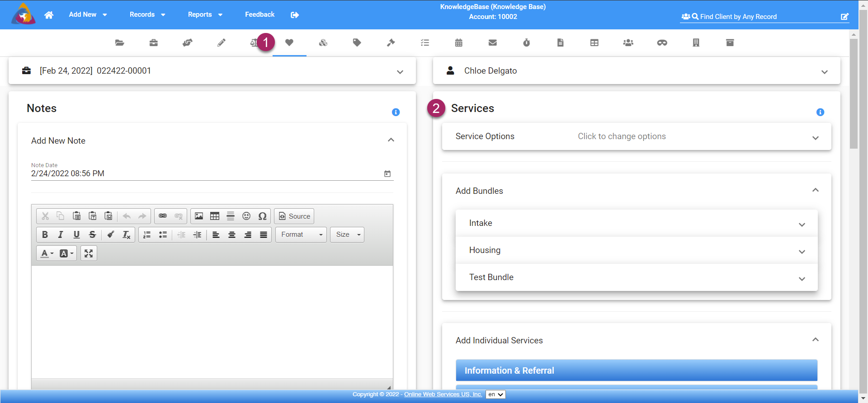
Task: Open text color picker in editor
Action: point(47,253)
